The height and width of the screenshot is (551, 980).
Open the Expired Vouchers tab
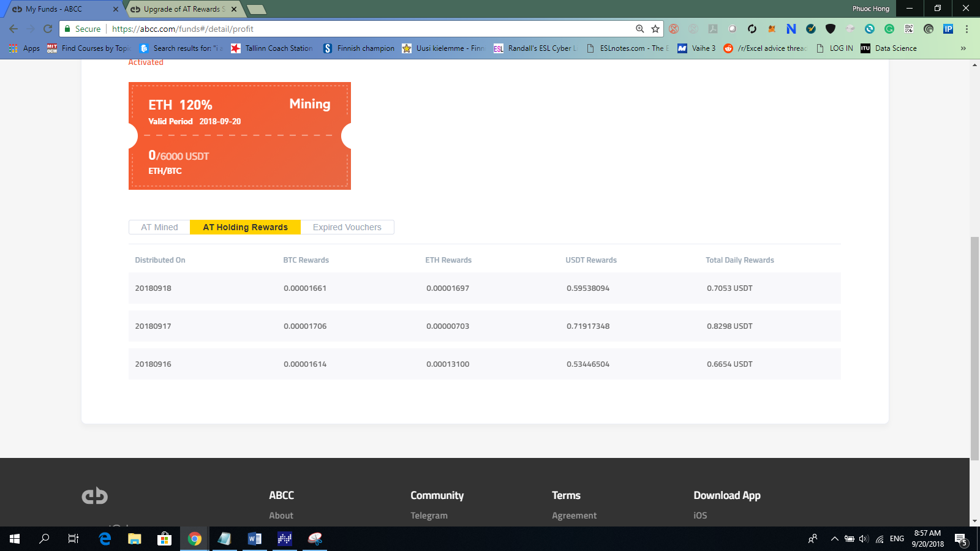[x=347, y=227]
